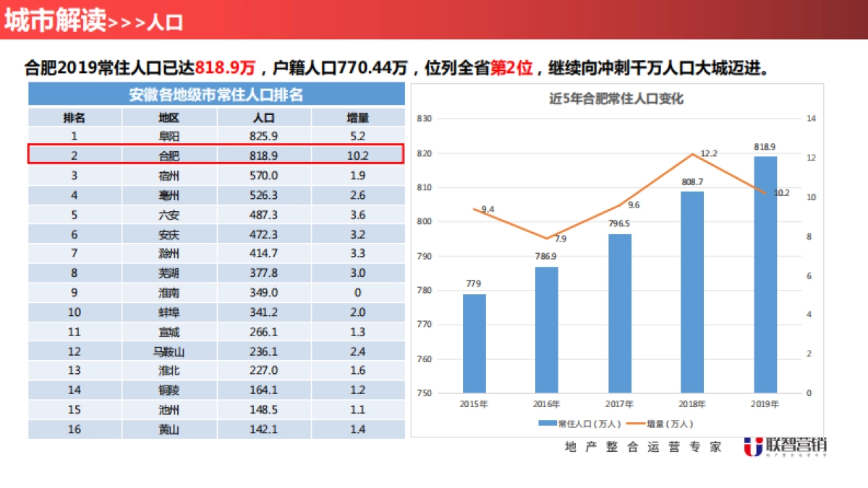Image resolution: width=868 pixels, height=488 pixels.
Task: Select the orange line peak labeled 12.2
Action: (x=697, y=154)
